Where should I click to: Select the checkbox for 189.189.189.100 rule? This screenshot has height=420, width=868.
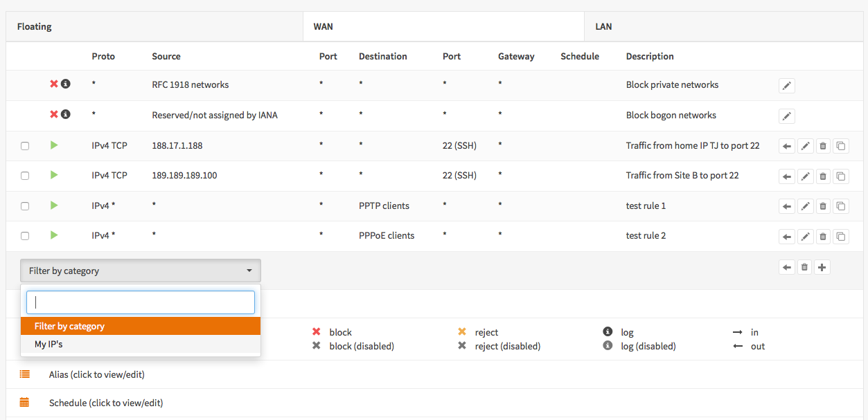tap(25, 176)
